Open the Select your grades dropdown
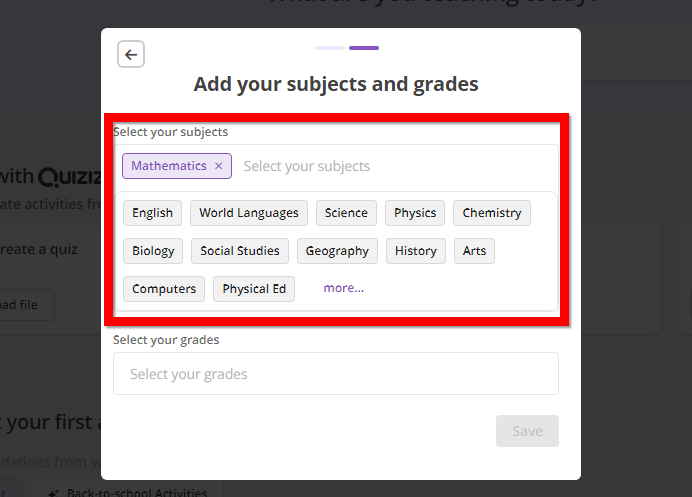This screenshot has width=692, height=497. pos(336,373)
